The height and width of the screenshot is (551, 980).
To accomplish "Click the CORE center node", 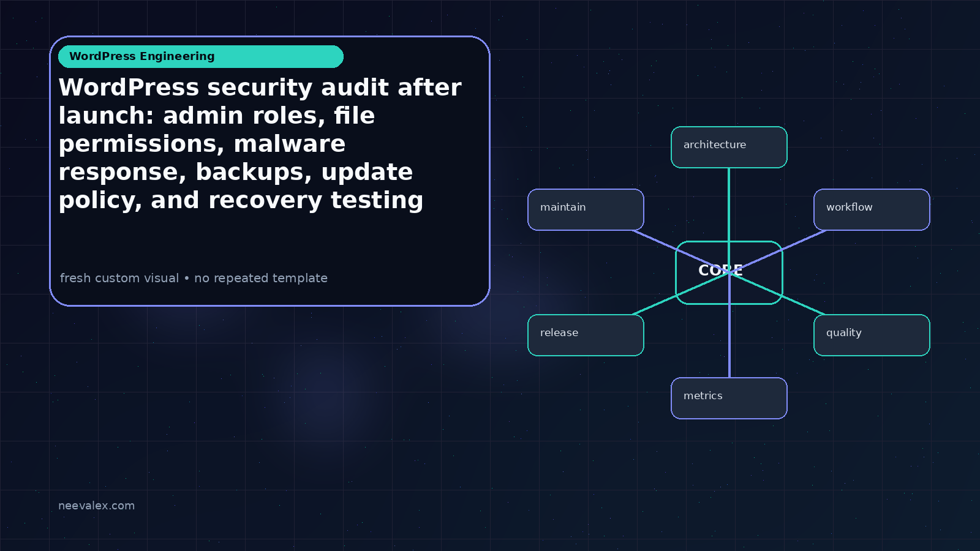I will (x=729, y=272).
